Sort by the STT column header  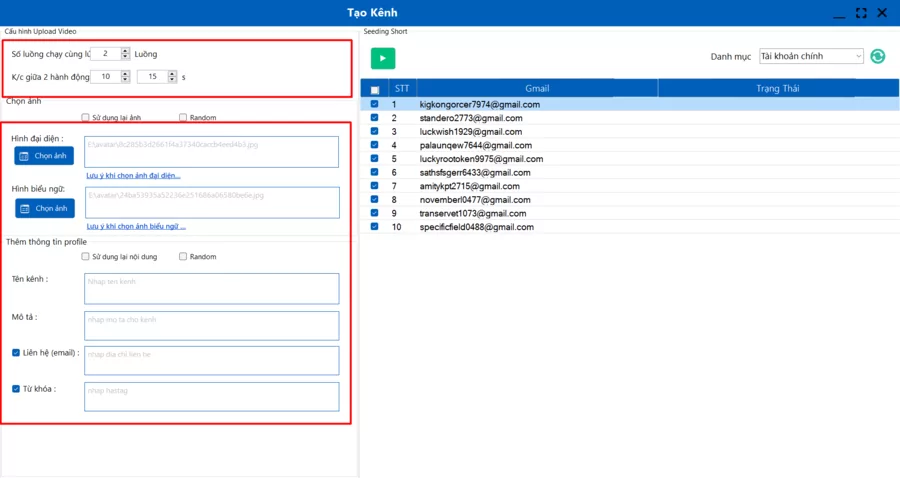pyautogui.click(x=402, y=88)
